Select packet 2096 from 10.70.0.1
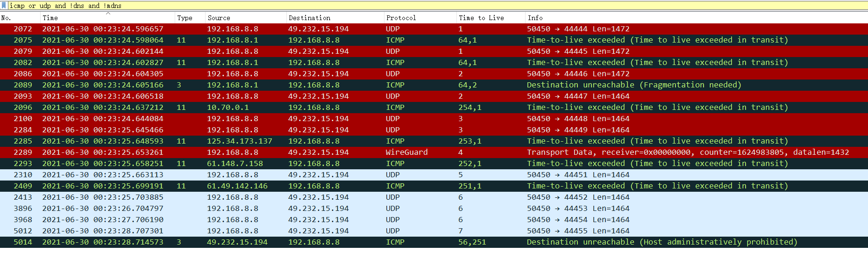 point(434,108)
